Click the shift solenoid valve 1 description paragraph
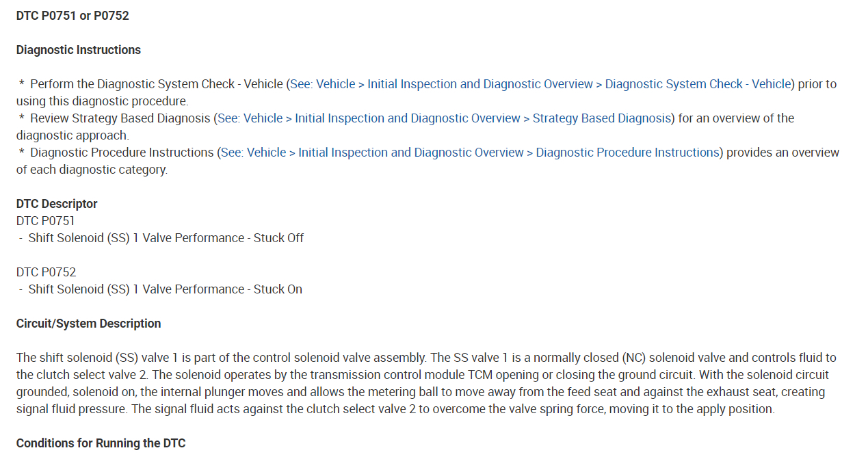Image resolution: width=868 pixels, height=459 pixels. tap(424, 383)
